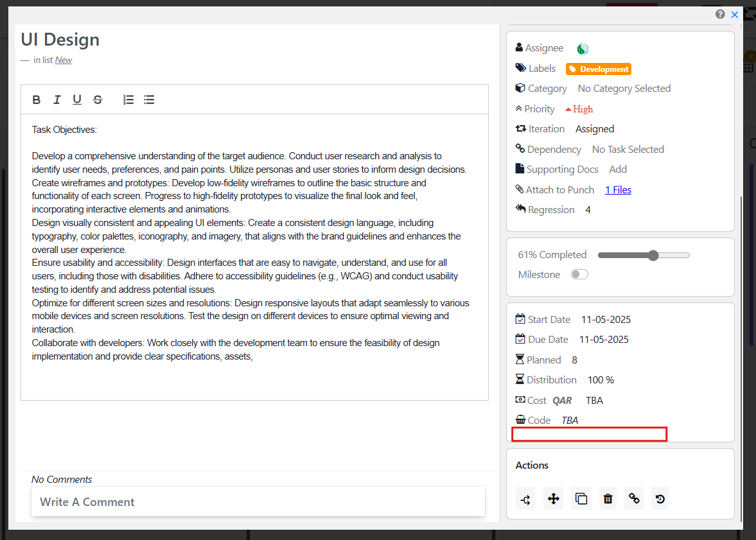This screenshot has width=756, height=540.
Task: Open the 'New' list link
Action: click(63, 60)
